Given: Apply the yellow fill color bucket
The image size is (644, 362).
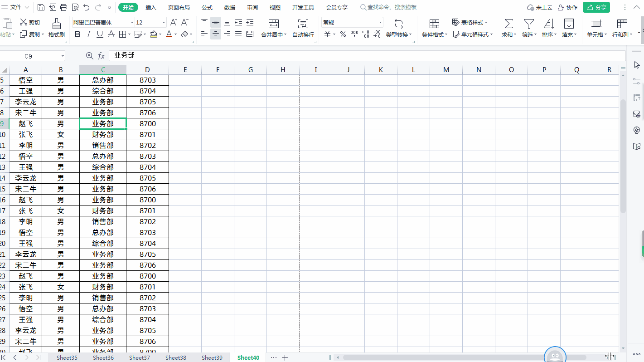Looking at the screenshot, I should [154, 34].
